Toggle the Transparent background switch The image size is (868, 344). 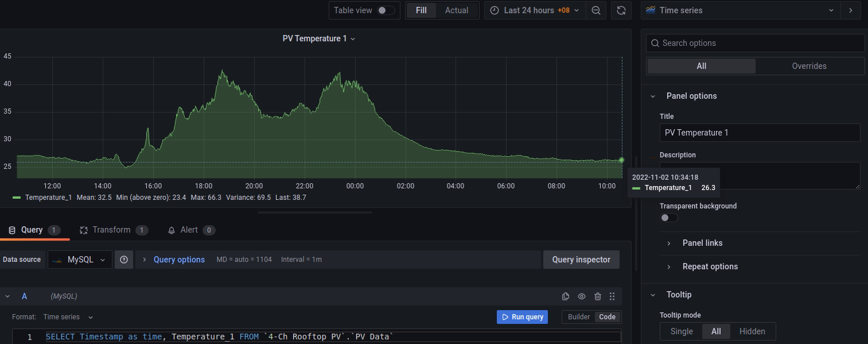[x=668, y=218]
